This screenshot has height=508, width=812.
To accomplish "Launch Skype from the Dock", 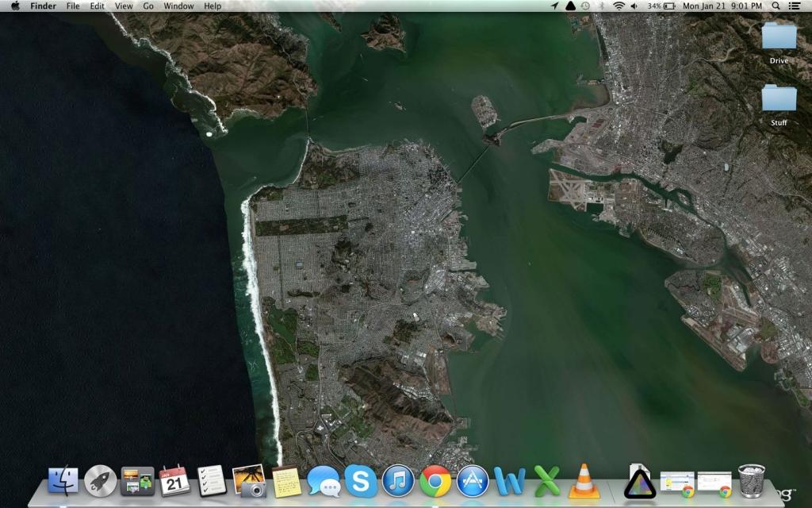I will pos(361,481).
